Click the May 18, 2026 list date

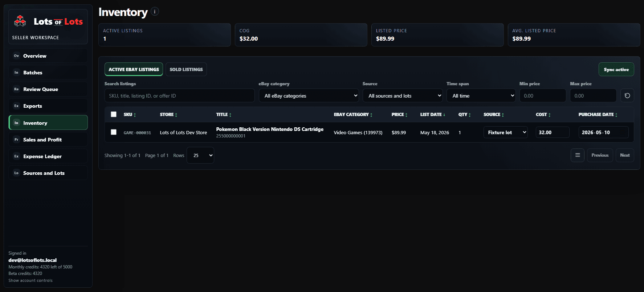coord(435,132)
